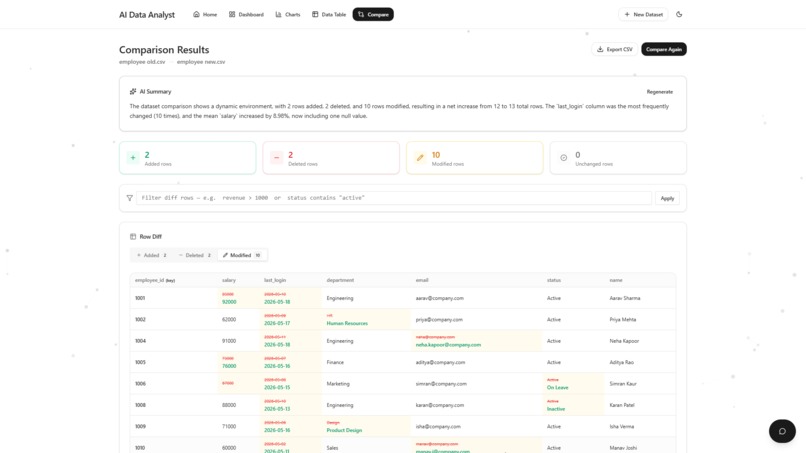Click the status column header

coord(554,280)
